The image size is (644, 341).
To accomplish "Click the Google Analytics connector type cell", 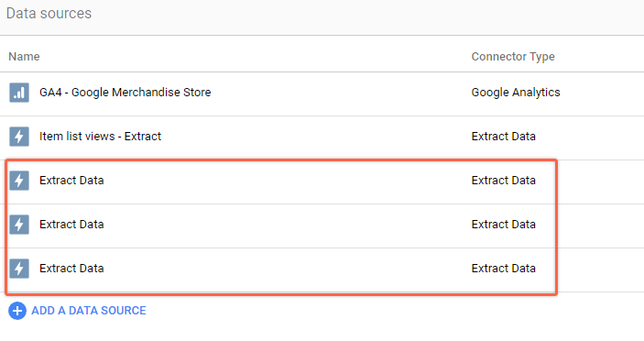I will pyautogui.click(x=516, y=93).
